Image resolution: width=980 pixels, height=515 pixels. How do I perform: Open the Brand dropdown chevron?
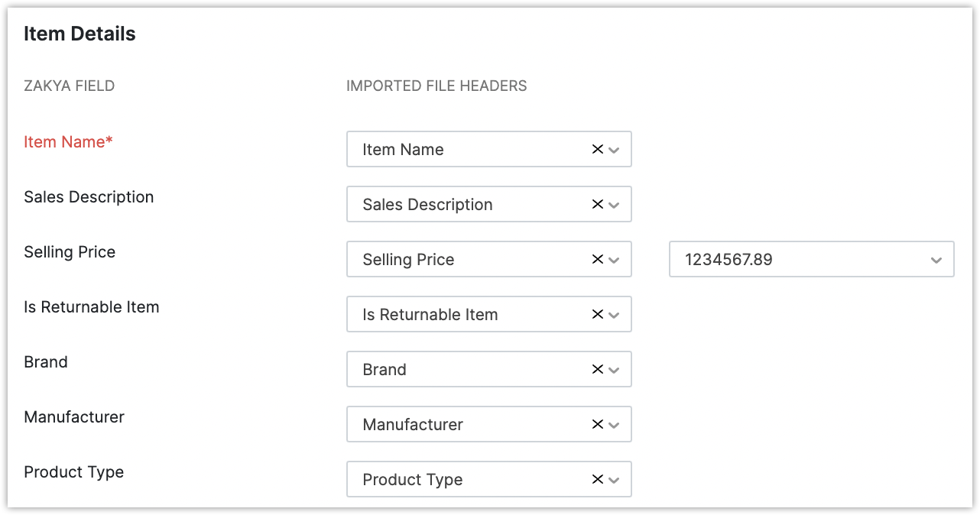(x=614, y=370)
